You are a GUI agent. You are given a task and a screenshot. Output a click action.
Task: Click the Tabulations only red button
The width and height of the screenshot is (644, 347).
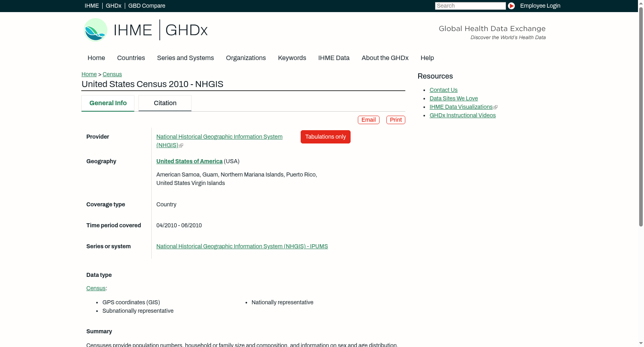(326, 137)
